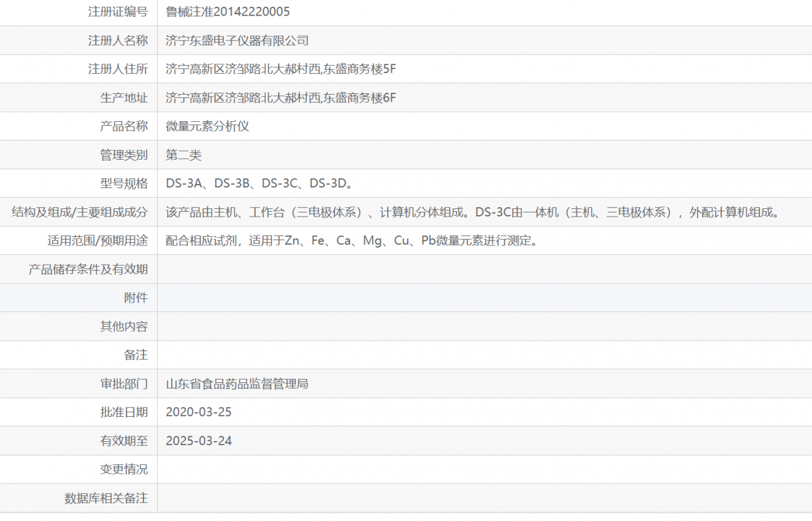
Task: Select the structure description starting 该产品由主机
Action: (474, 212)
